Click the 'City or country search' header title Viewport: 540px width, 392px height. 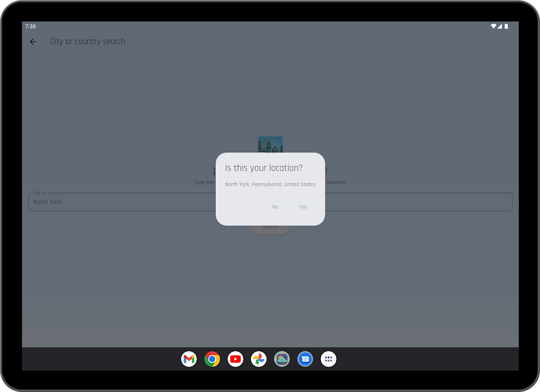pos(88,41)
